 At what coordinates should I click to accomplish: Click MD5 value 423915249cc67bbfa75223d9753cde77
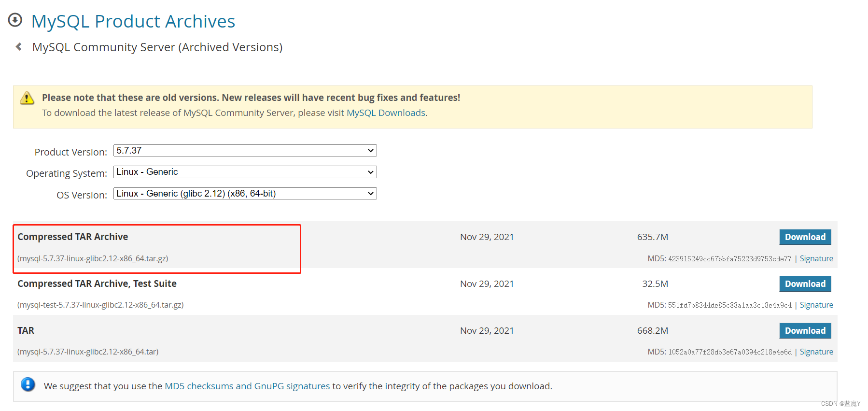pos(730,259)
